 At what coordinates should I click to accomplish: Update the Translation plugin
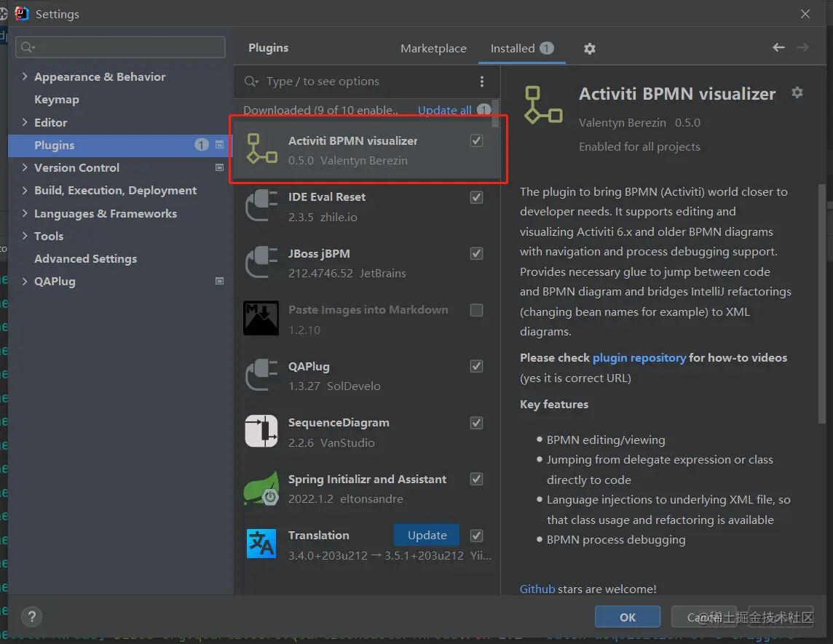click(427, 535)
